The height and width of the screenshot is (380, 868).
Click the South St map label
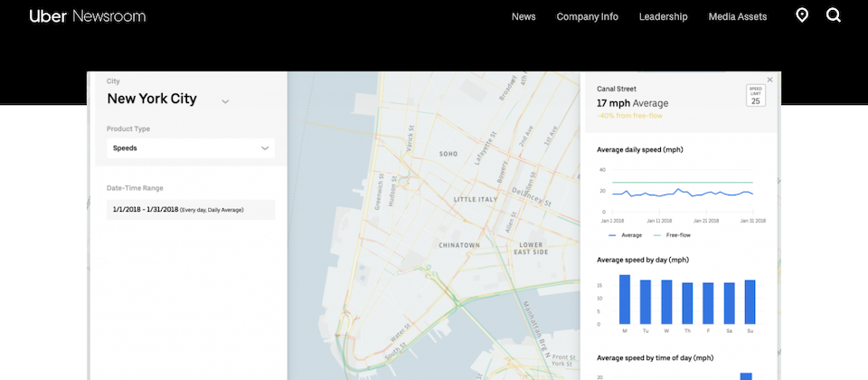click(395, 354)
